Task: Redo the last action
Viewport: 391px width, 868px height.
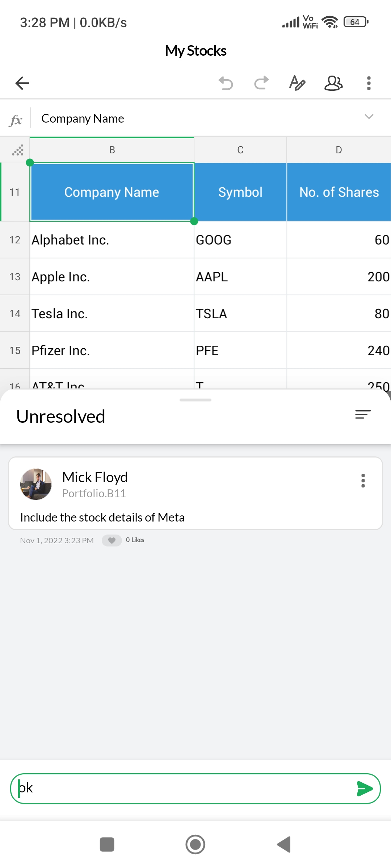Action: pos(261,83)
